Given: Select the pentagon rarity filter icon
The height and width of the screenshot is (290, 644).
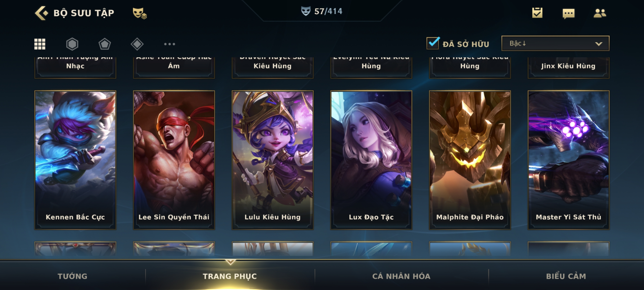Looking at the screenshot, I should coord(105,44).
